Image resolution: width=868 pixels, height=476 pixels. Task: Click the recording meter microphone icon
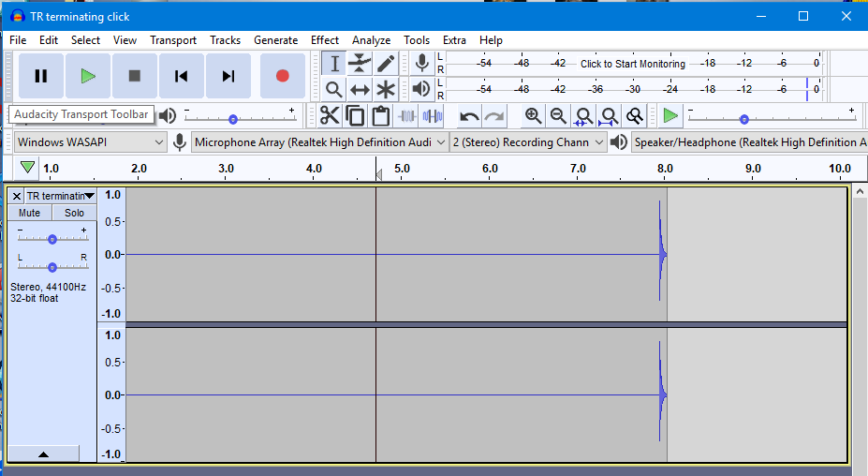[x=421, y=63]
